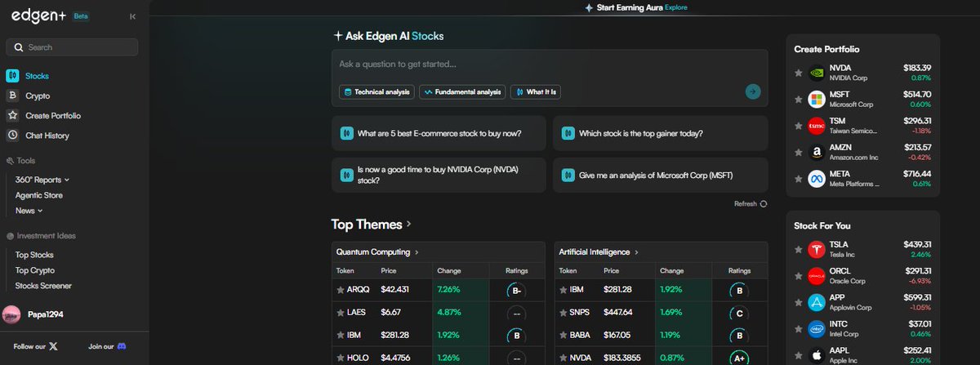Open Amazon logo in Create Portfolio
The height and width of the screenshot is (365, 980).
coord(816,152)
